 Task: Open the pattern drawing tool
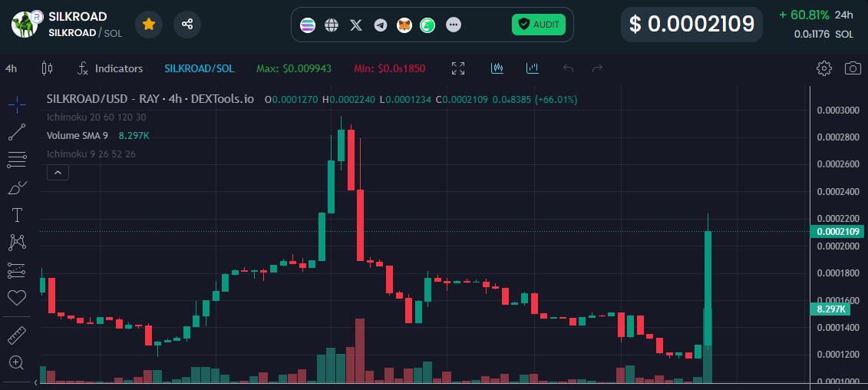point(17,242)
